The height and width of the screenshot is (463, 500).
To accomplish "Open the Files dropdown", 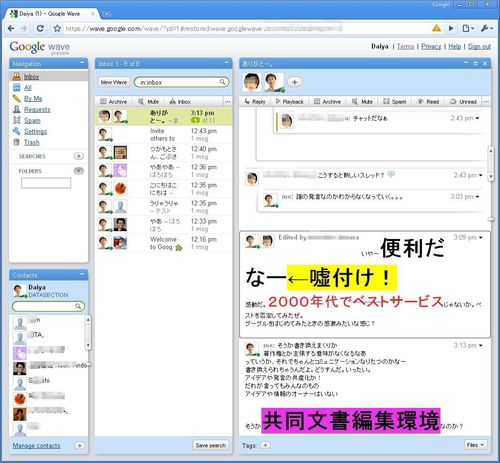I will pos(475,445).
